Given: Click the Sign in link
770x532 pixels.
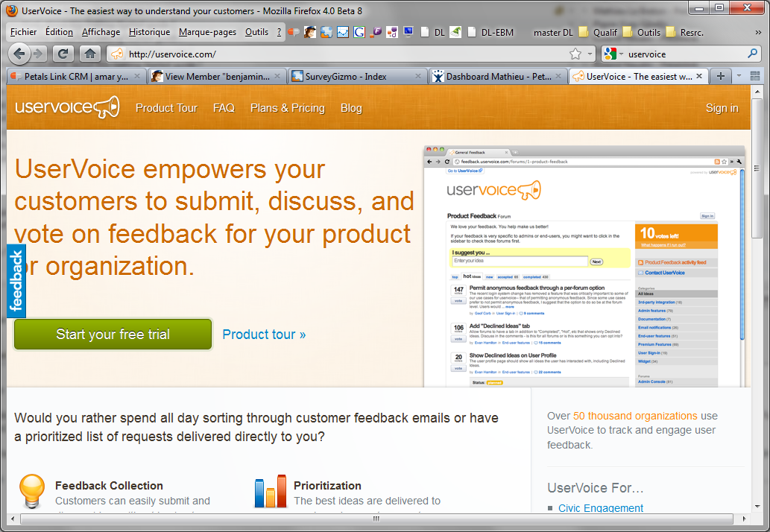Looking at the screenshot, I should 722,108.
